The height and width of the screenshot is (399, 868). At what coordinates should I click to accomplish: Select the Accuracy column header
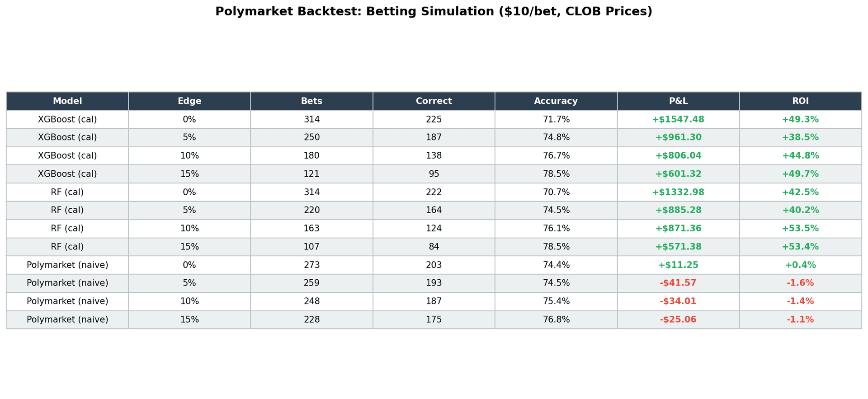click(556, 101)
